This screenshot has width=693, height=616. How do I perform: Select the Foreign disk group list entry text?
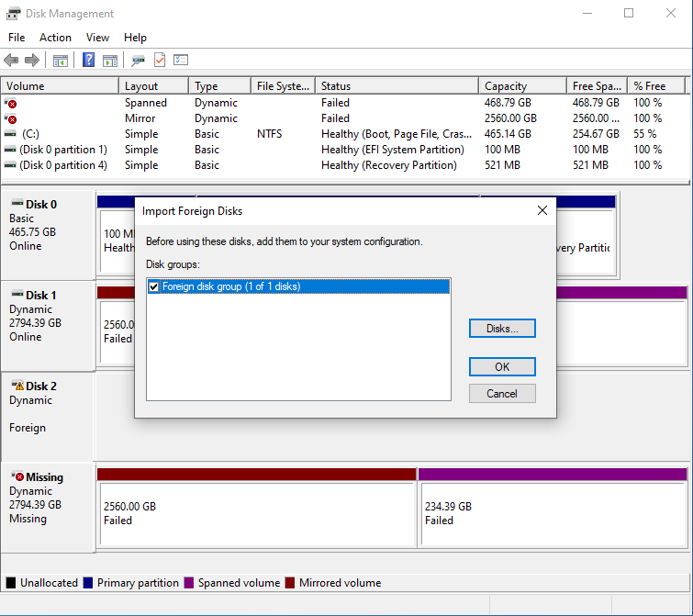(x=231, y=286)
